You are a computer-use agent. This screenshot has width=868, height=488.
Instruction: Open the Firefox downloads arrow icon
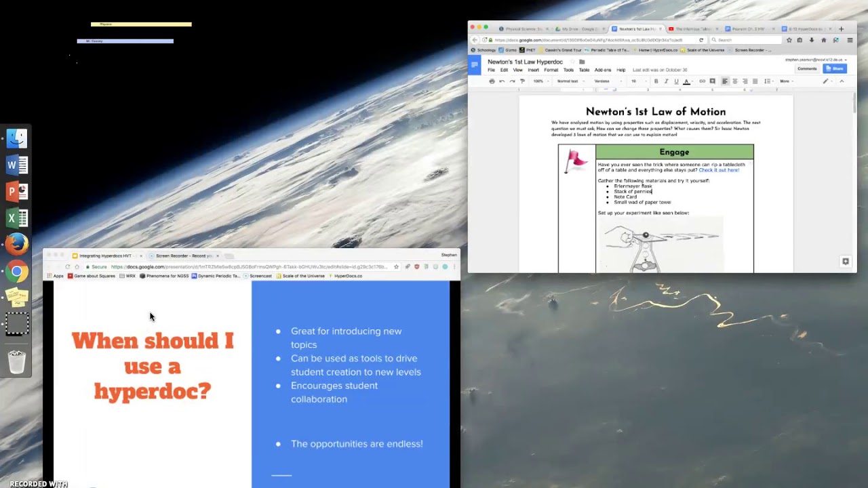(812, 40)
